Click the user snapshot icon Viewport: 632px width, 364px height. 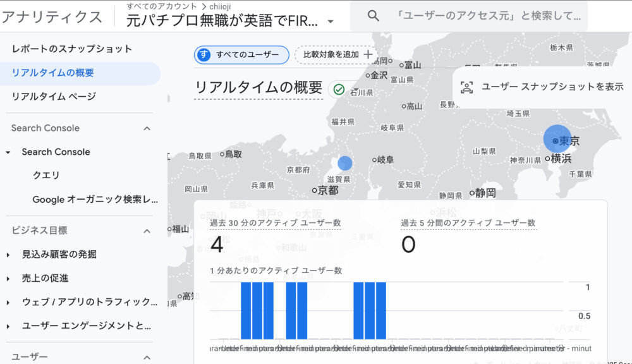point(467,87)
